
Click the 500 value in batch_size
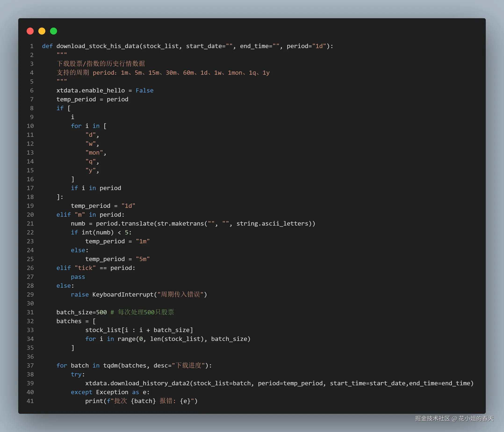(101, 312)
